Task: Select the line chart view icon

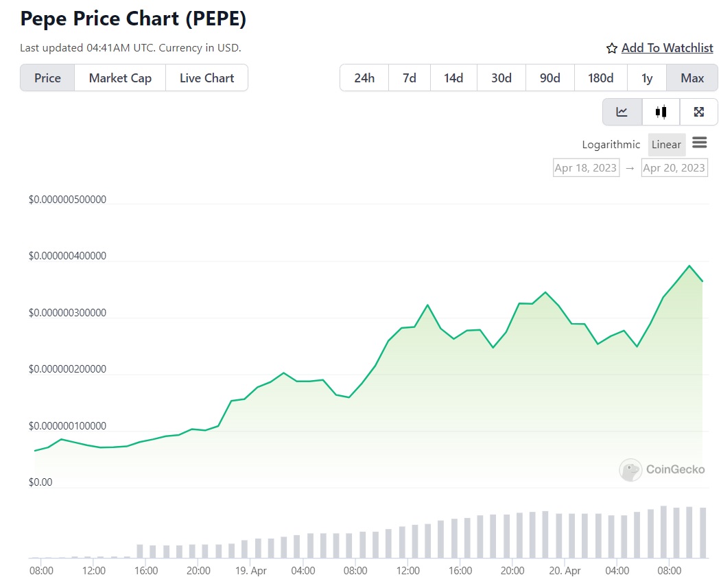Action: pos(622,111)
